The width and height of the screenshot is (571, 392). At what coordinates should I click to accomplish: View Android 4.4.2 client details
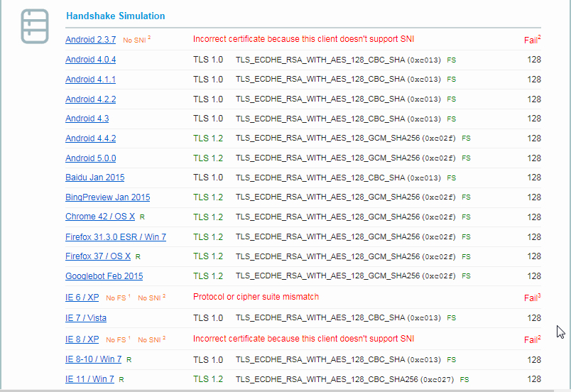pos(90,138)
